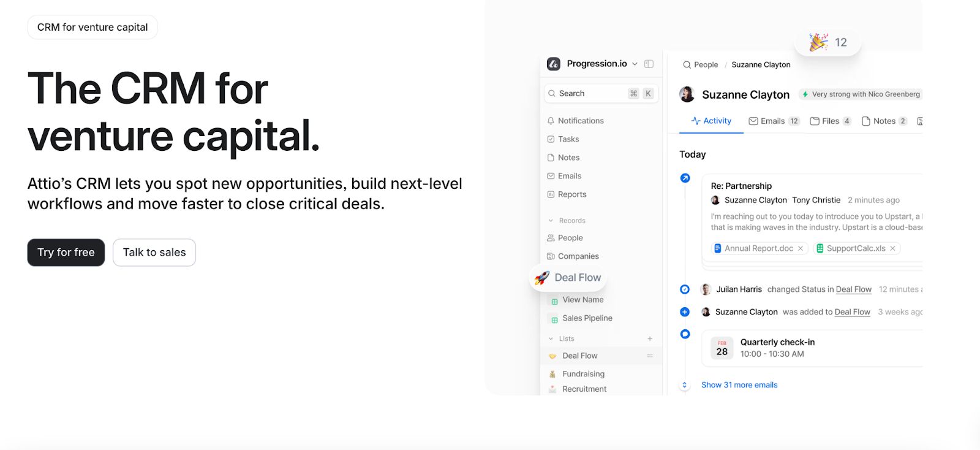Select the Sales Pipeline view

tap(587, 318)
